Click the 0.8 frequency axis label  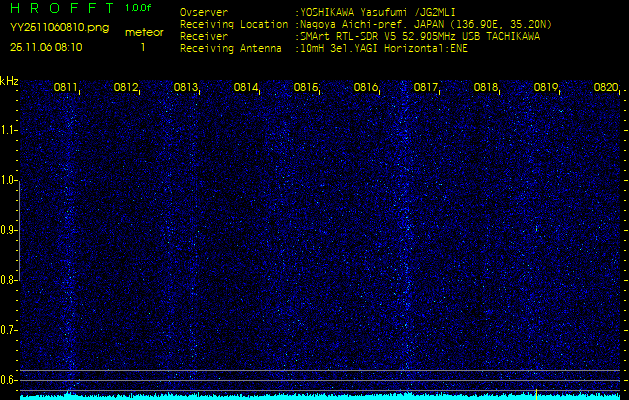click(x=7, y=280)
